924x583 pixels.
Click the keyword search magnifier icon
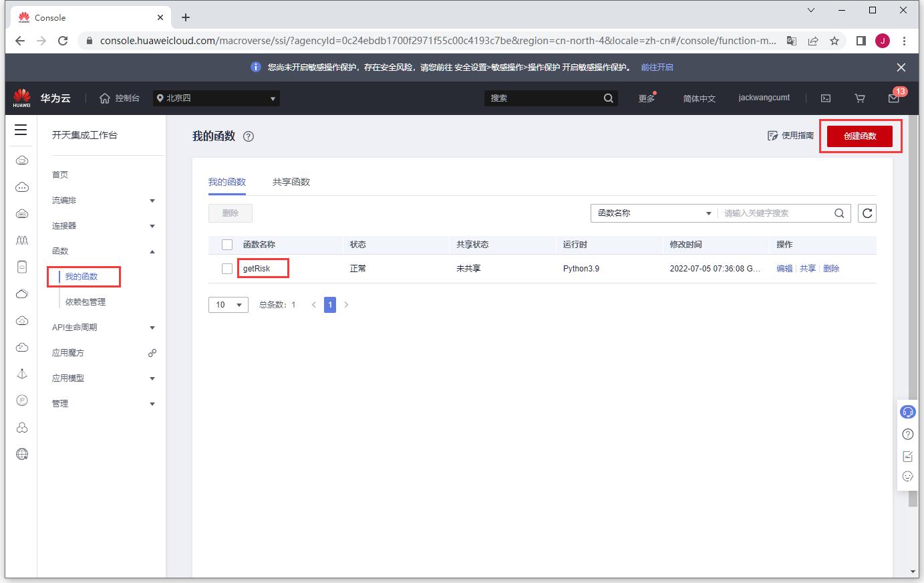click(839, 213)
